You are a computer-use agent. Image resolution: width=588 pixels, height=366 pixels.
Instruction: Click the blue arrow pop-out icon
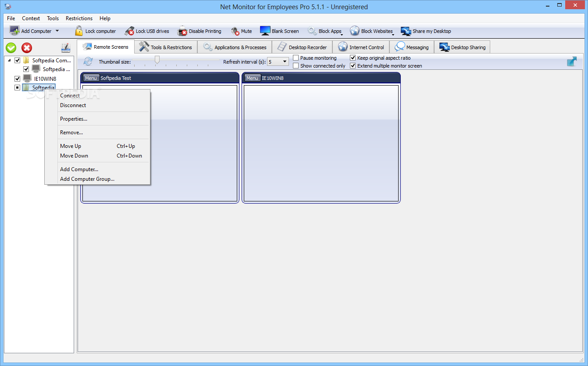[572, 61]
